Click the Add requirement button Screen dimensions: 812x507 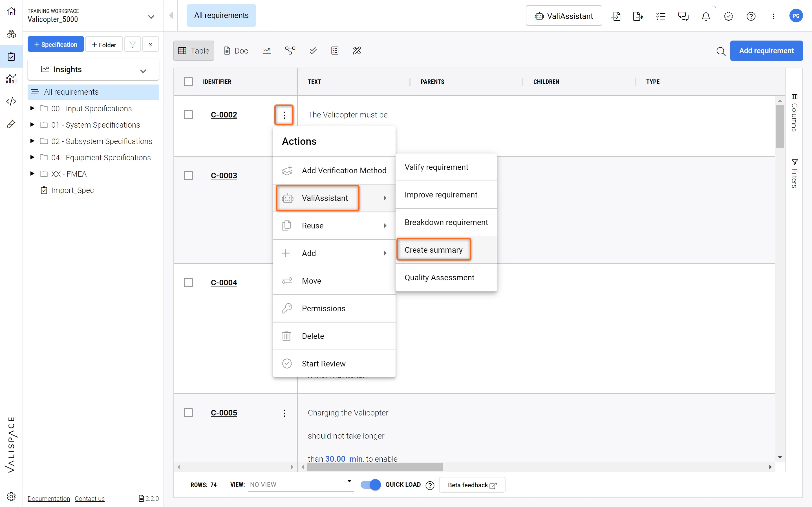pyautogui.click(x=766, y=51)
